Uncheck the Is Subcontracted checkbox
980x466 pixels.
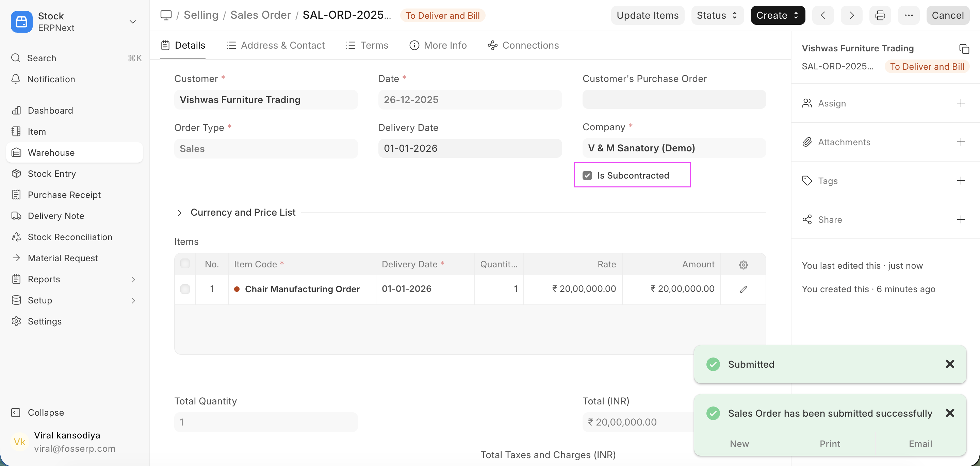click(x=587, y=176)
